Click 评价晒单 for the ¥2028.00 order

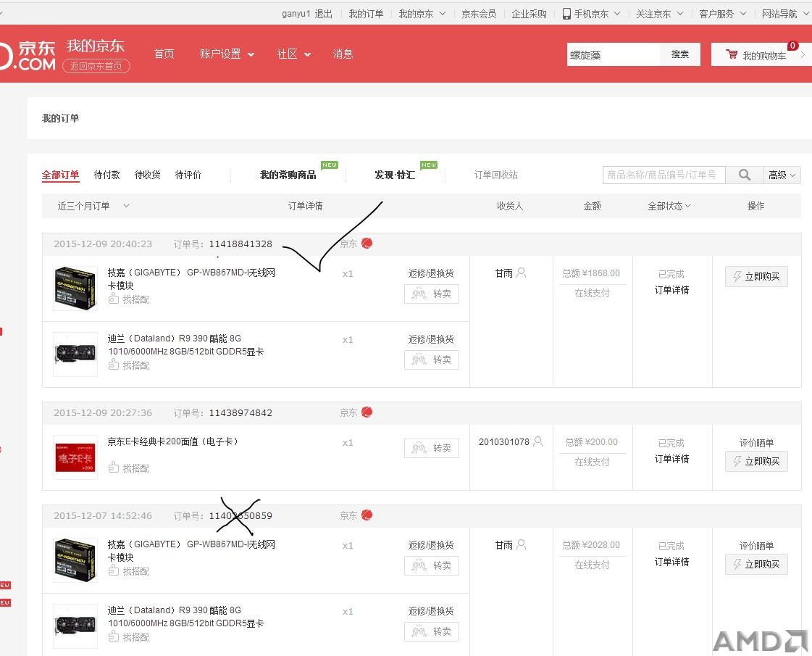pos(756,546)
